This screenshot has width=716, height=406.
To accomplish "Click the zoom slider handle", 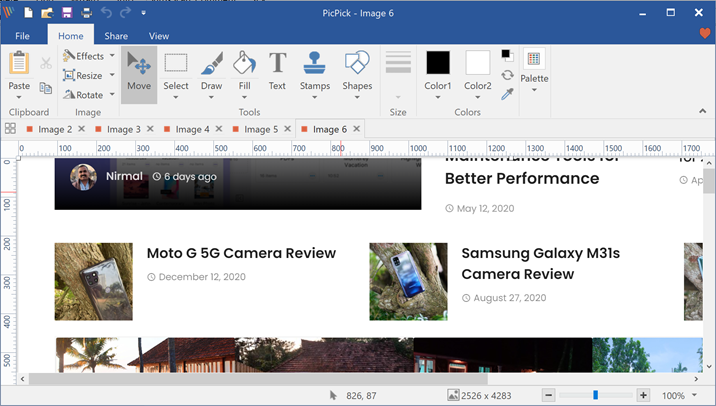I will click(x=595, y=395).
